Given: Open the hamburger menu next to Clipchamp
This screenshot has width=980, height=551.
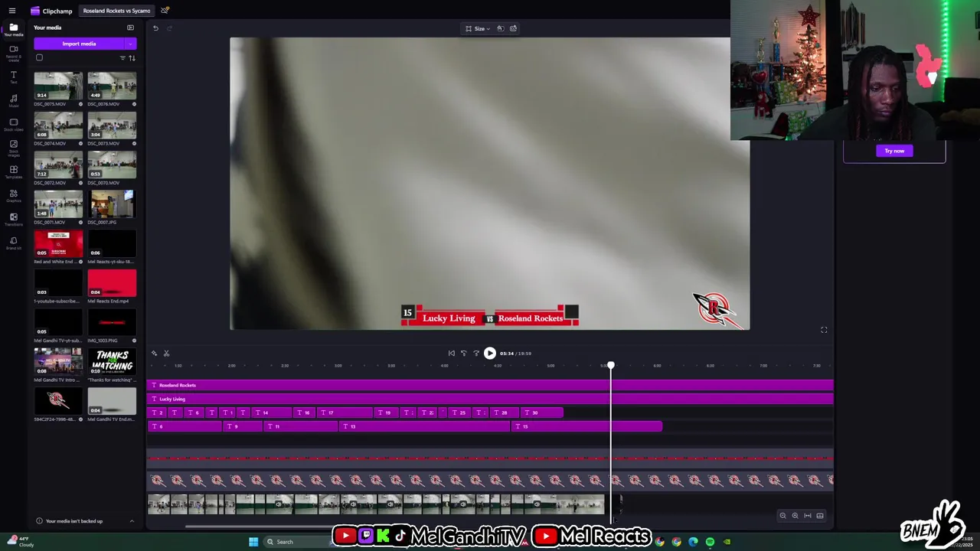Looking at the screenshot, I should click(11, 11).
